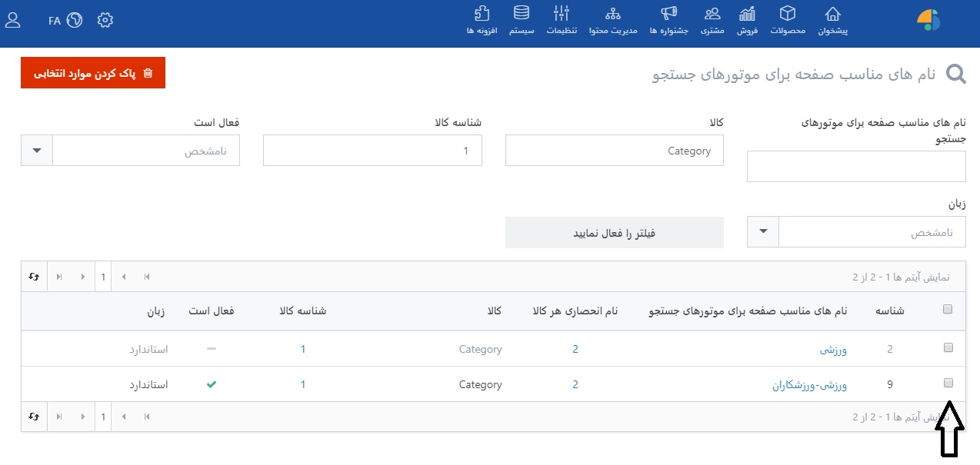
Task: Open the فروش sales menu
Action: (748, 21)
